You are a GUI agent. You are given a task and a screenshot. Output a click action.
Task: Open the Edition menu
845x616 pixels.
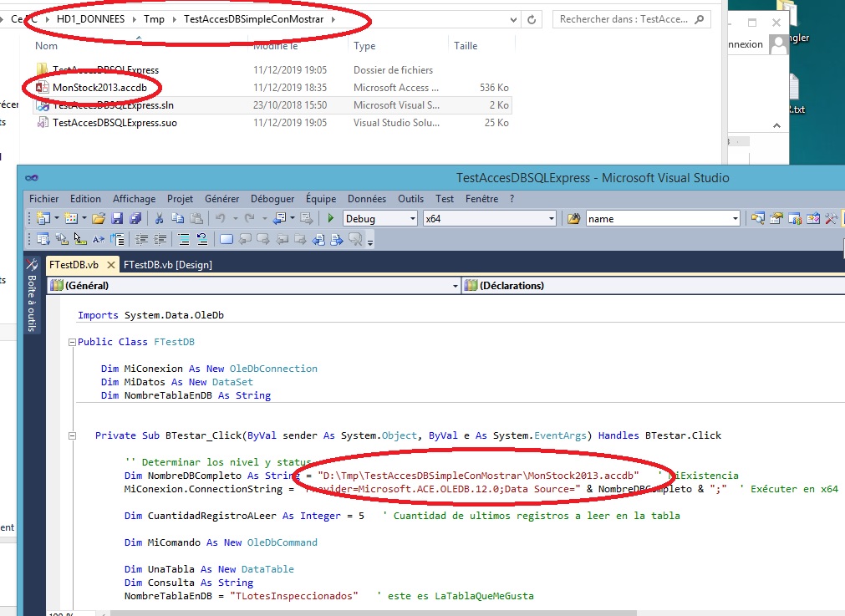pyautogui.click(x=85, y=199)
